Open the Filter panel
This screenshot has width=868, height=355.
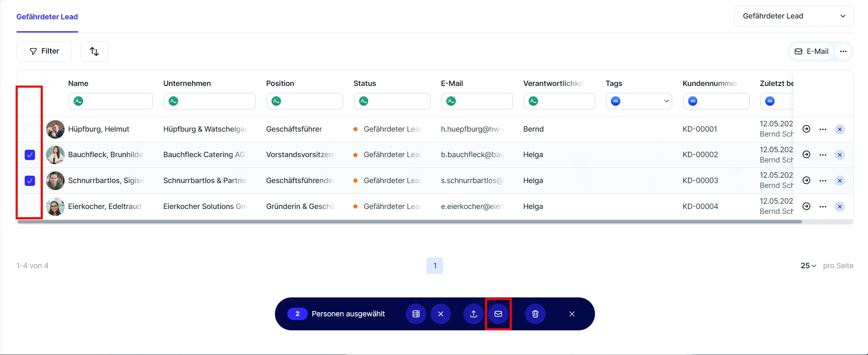44,51
